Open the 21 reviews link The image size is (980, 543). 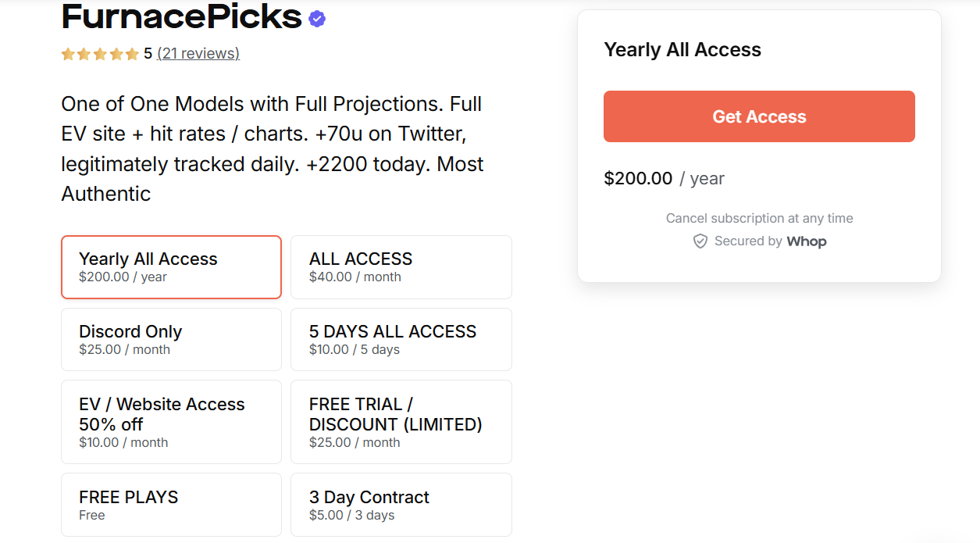pyautogui.click(x=198, y=54)
